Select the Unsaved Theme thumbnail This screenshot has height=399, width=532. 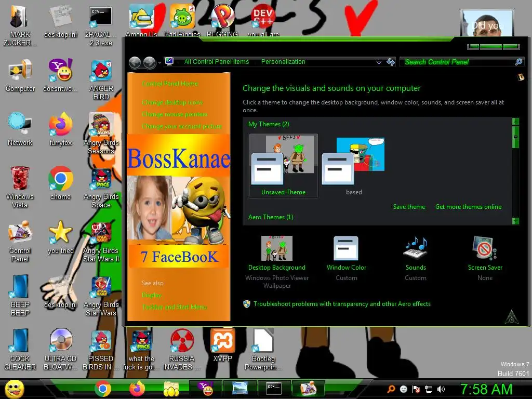(283, 165)
